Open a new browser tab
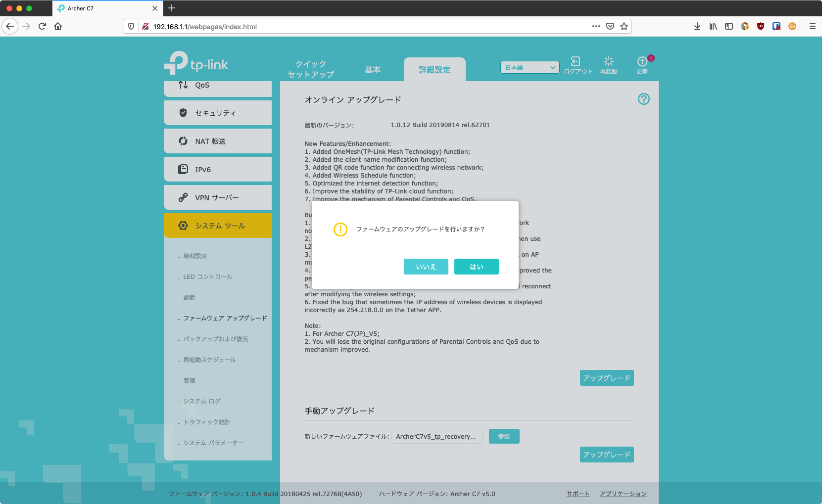Screen dimensions: 822x504 (172, 8)
